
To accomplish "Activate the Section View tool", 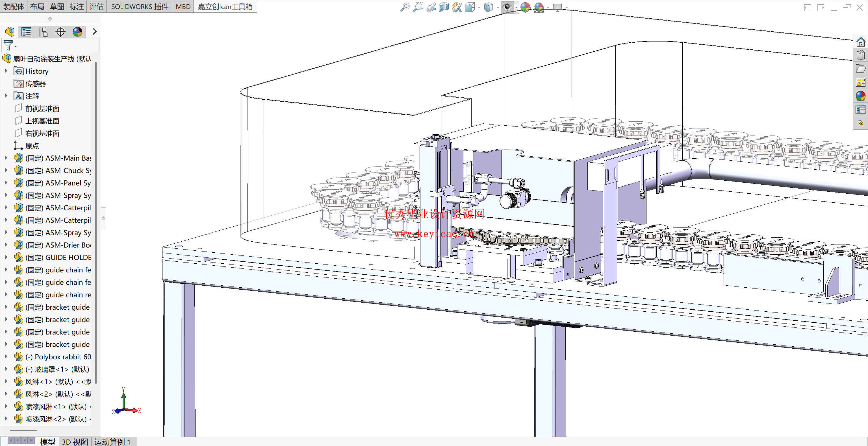I will point(444,7).
